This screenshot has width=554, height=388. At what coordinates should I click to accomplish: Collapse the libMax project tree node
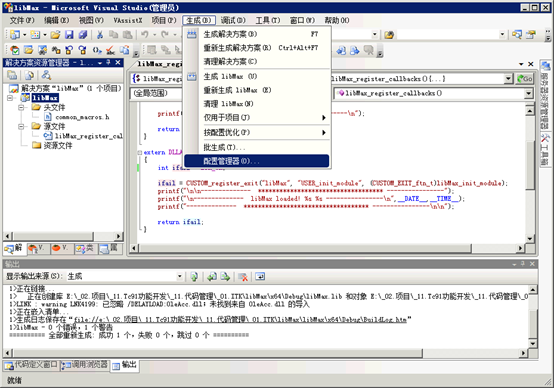point(10,98)
